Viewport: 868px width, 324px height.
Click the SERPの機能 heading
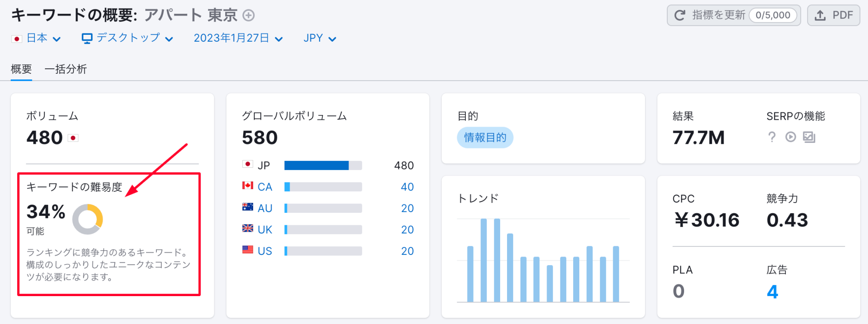796,116
